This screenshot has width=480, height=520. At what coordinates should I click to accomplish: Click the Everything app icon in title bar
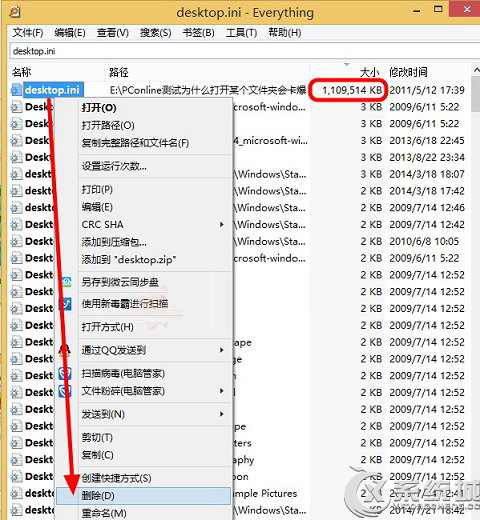tap(14, 12)
